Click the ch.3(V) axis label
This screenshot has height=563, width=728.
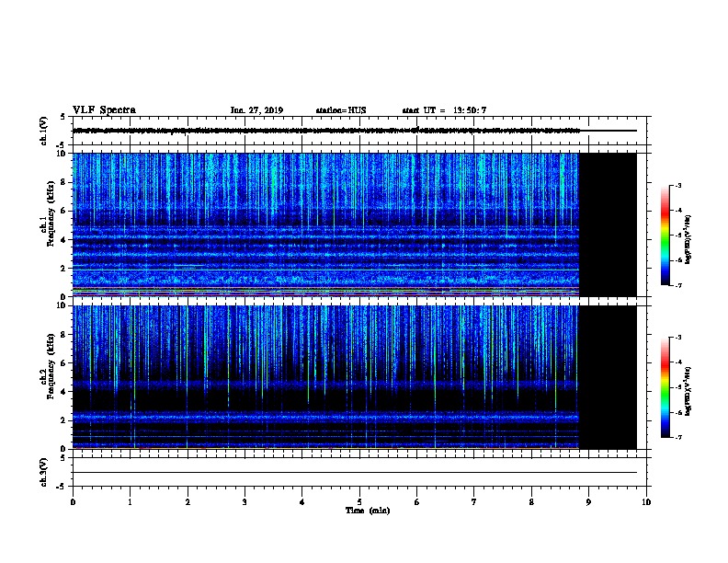point(43,473)
